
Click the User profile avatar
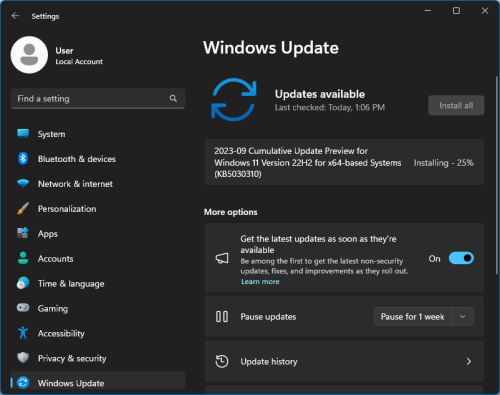pos(29,55)
